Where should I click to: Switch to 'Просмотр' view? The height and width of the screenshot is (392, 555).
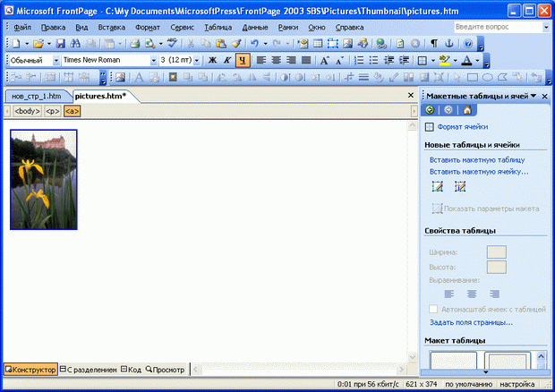165,370
